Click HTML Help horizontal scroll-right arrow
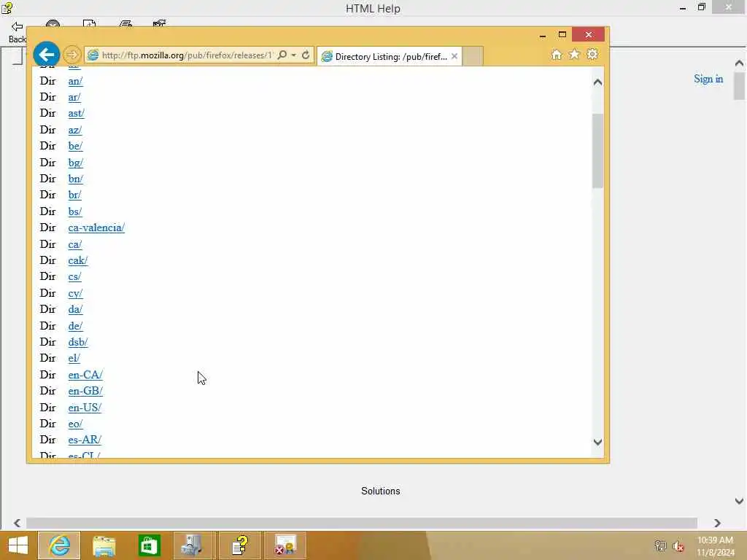The height and width of the screenshot is (560, 747). (718, 523)
